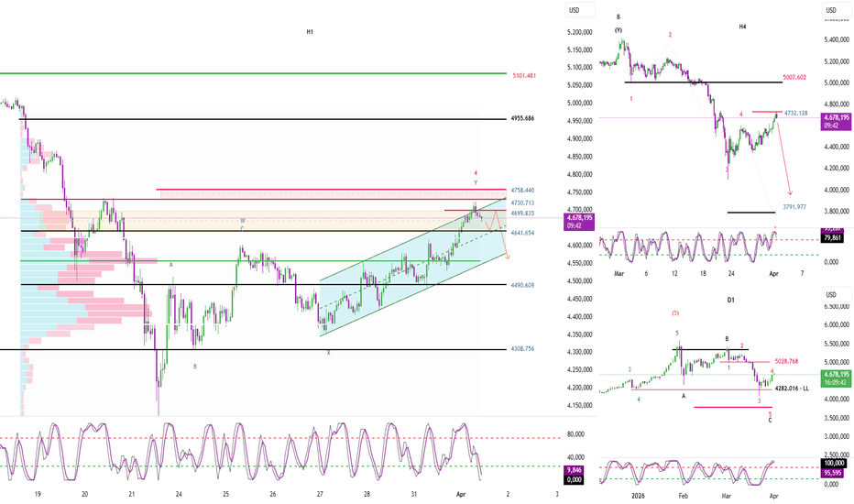
Task: Click 4.150,000 on H1 price scale
Action: (579, 405)
